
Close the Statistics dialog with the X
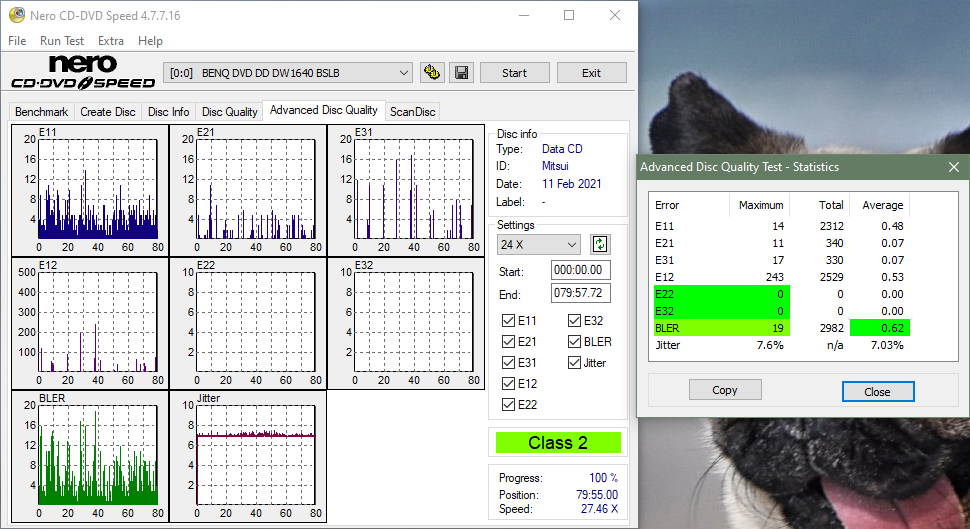pyautogui.click(x=953, y=167)
